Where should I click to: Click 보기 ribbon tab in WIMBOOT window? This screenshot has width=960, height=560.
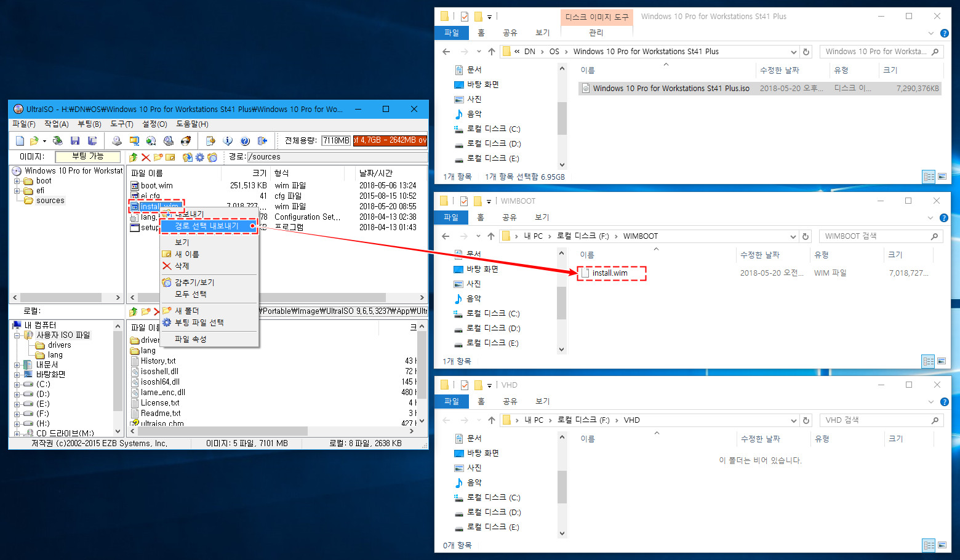click(x=542, y=217)
